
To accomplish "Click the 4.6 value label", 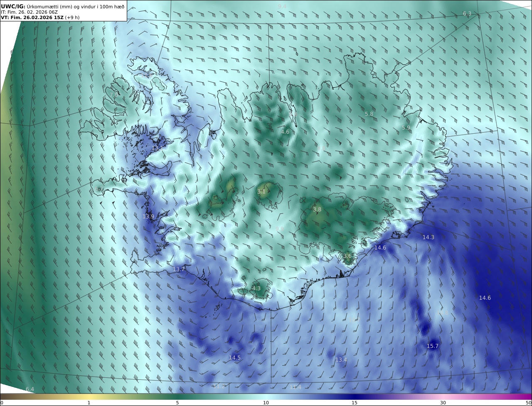I will pyautogui.click(x=285, y=132).
